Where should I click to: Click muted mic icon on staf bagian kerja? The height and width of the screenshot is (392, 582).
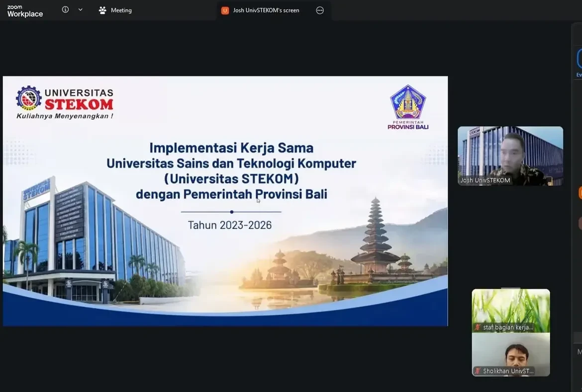pyautogui.click(x=478, y=327)
